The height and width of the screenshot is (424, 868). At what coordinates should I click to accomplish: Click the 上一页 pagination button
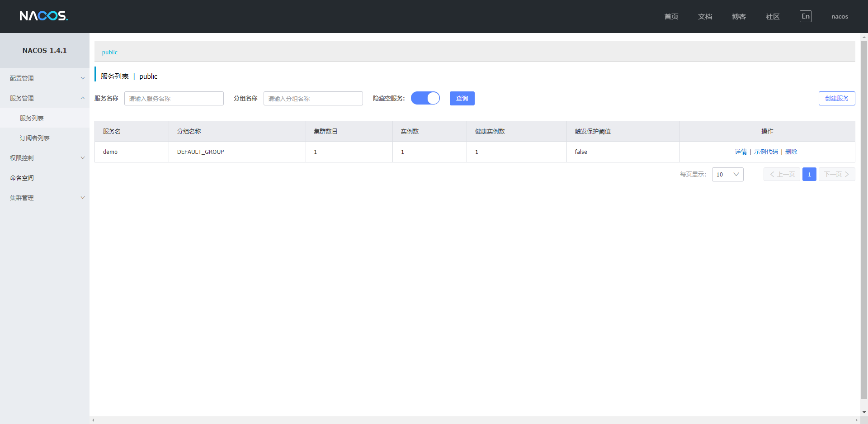coord(782,174)
